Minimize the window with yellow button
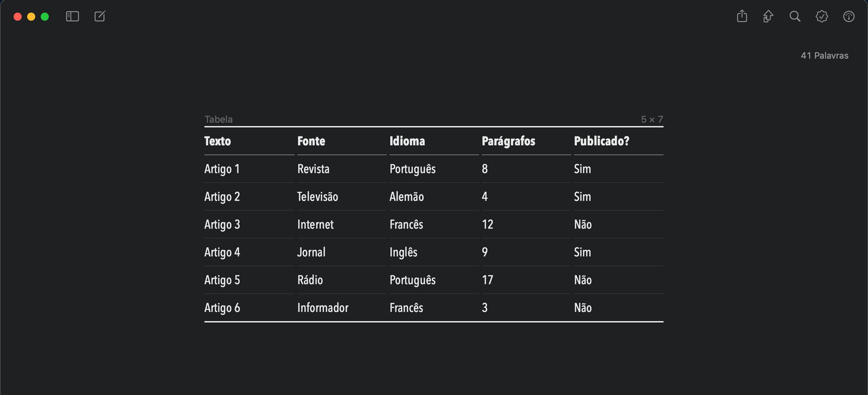 31,17
